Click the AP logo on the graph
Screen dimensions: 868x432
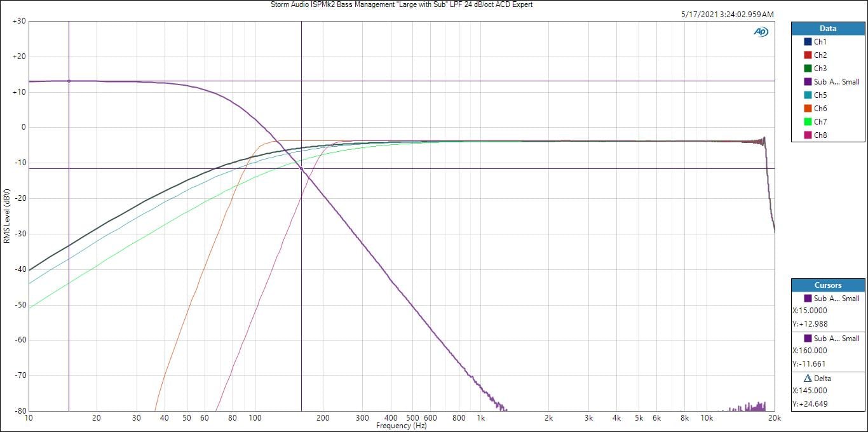coord(760,31)
